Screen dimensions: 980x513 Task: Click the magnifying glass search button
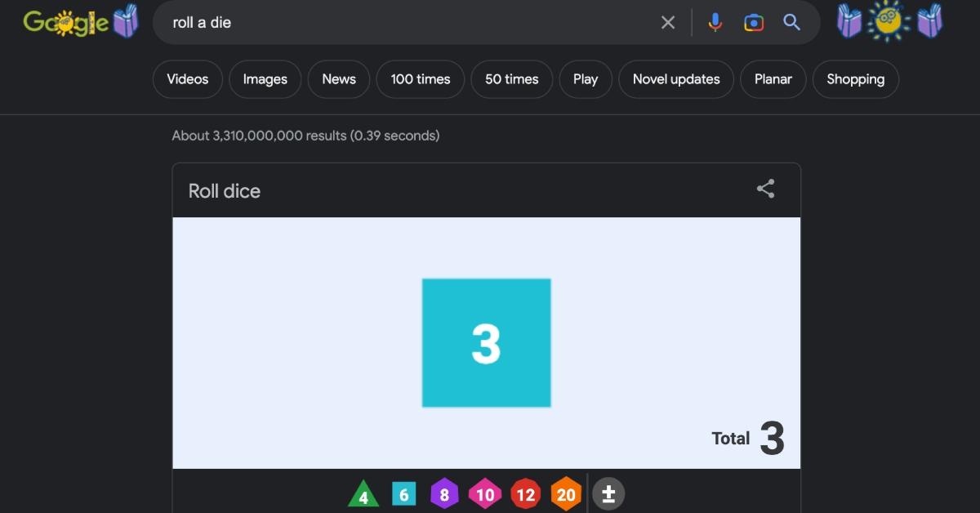point(791,23)
